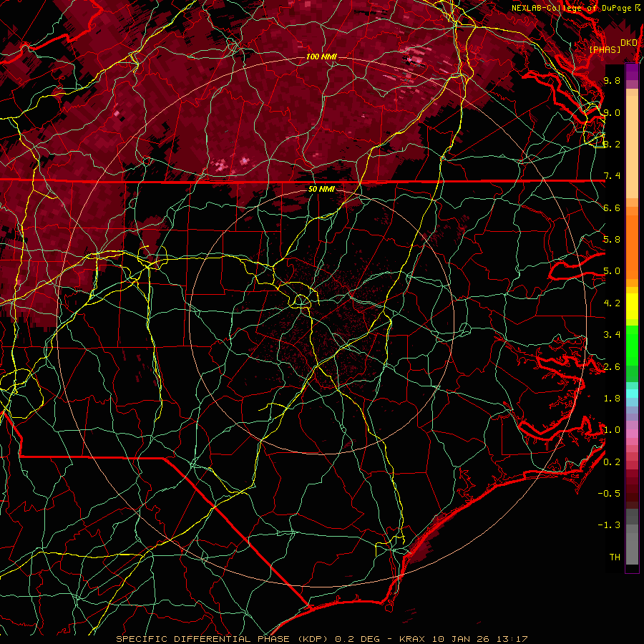The height and width of the screenshot is (644, 644).
Task: Click the NEXLAB-College of DuPage header text
Action: (571, 8)
